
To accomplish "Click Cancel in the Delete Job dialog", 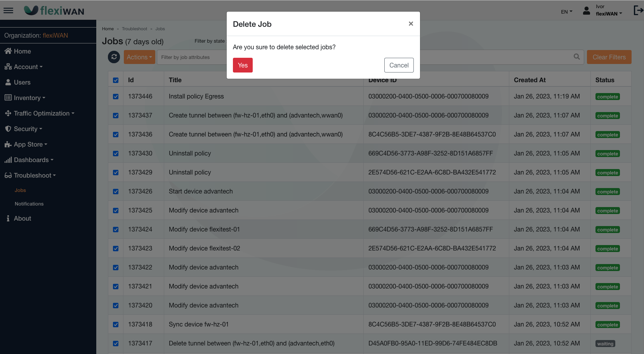I will coord(399,65).
